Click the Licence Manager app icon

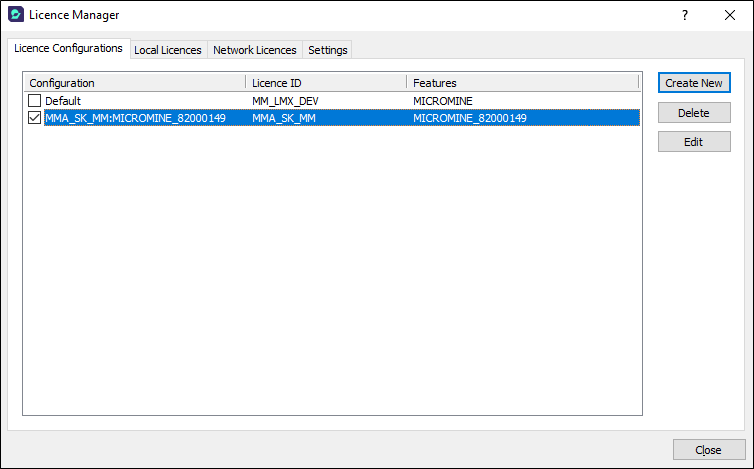(16, 14)
